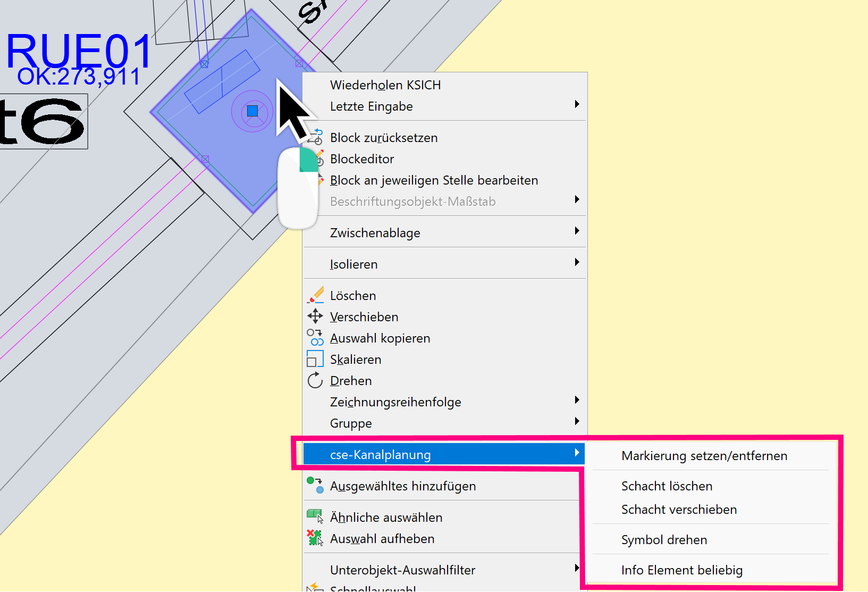This screenshot has width=868, height=592.
Task: Expand the Zwischenablage submenu arrow
Action: click(x=577, y=231)
